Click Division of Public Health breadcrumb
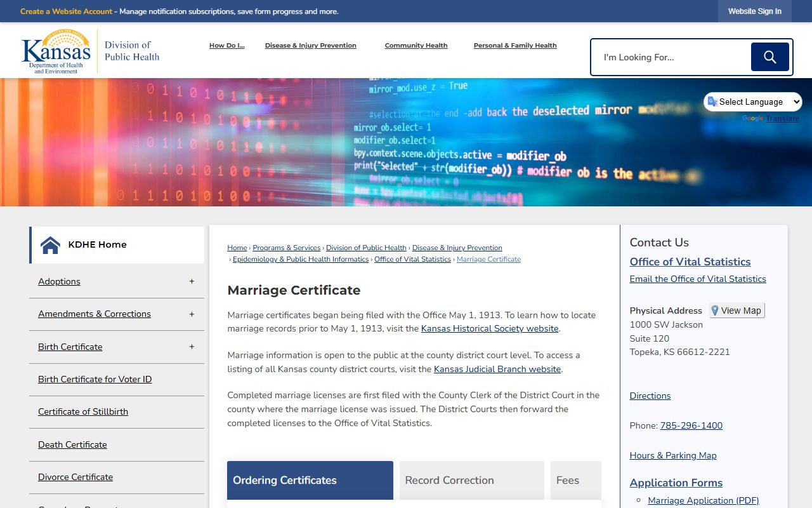Image resolution: width=812 pixels, height=508 pixels. pos(366,248)
